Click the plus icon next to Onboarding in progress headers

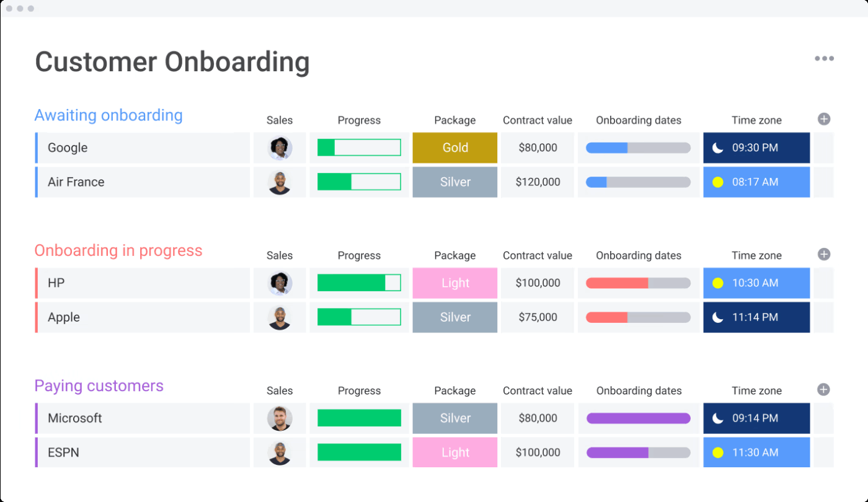click(x=824, y=254)
